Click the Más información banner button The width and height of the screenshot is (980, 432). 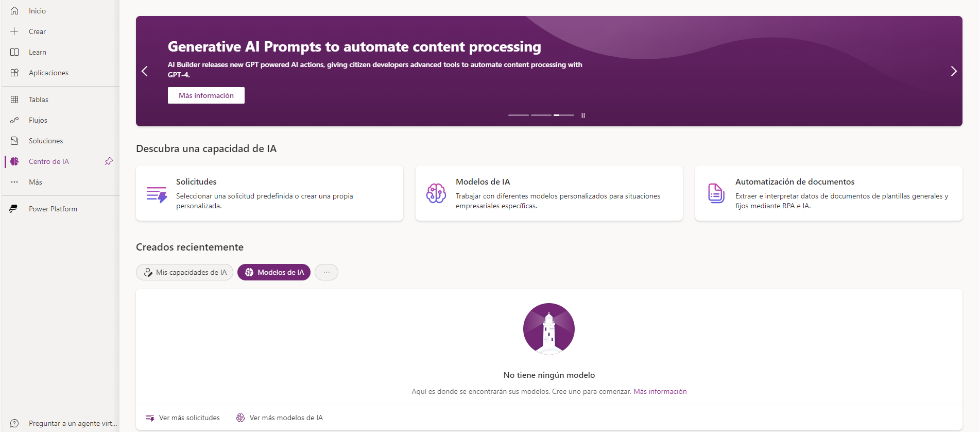pos(206,95)
